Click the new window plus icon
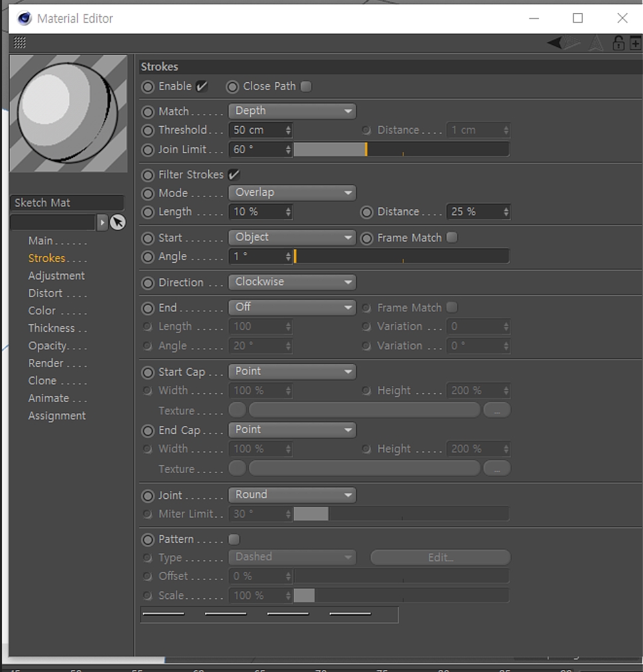Screen dimensions: 643x672 coord(636,43)
